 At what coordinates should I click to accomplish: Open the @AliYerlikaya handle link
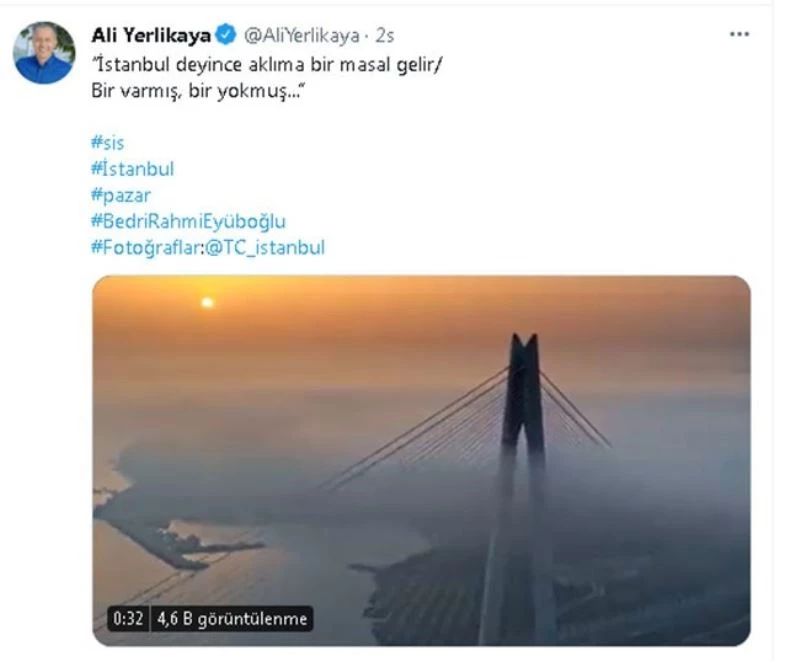[x=301, y=36]
